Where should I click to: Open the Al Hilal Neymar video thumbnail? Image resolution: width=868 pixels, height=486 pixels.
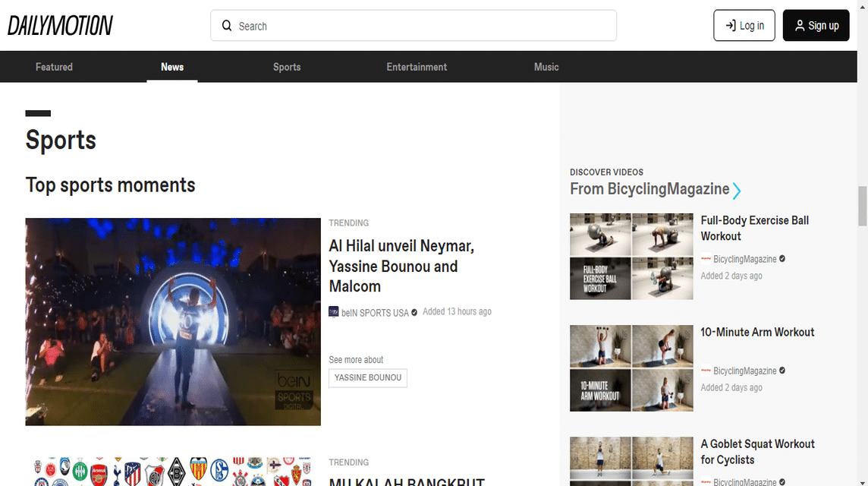click(173, 321)
